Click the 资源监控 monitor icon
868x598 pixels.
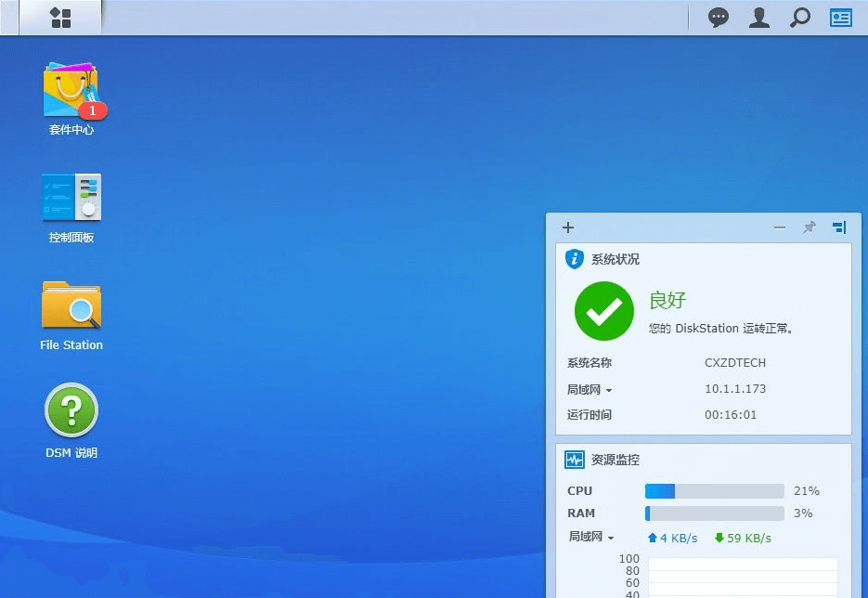(x=574, y=460)
